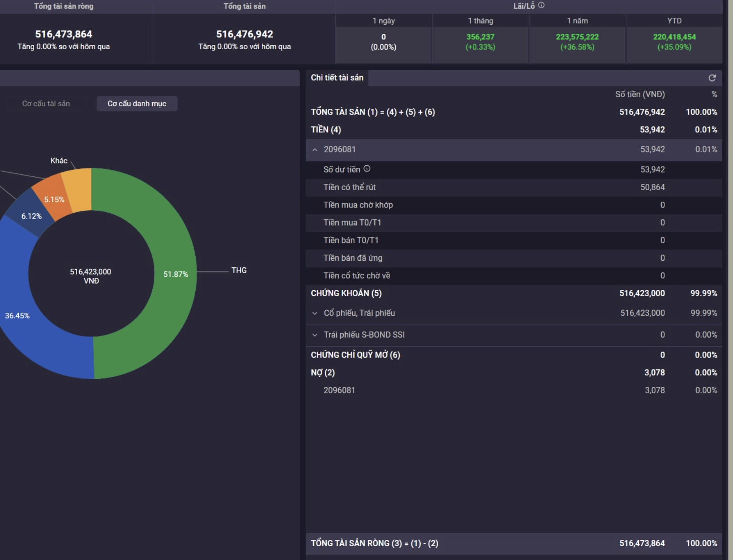Click the Tiền bán T0/T1 row
Viewport: 733px width, 560px height.
[x=514, y=240]
